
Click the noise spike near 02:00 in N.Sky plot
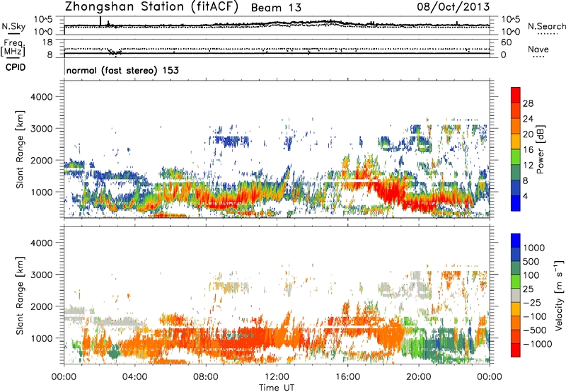[100, 21]
